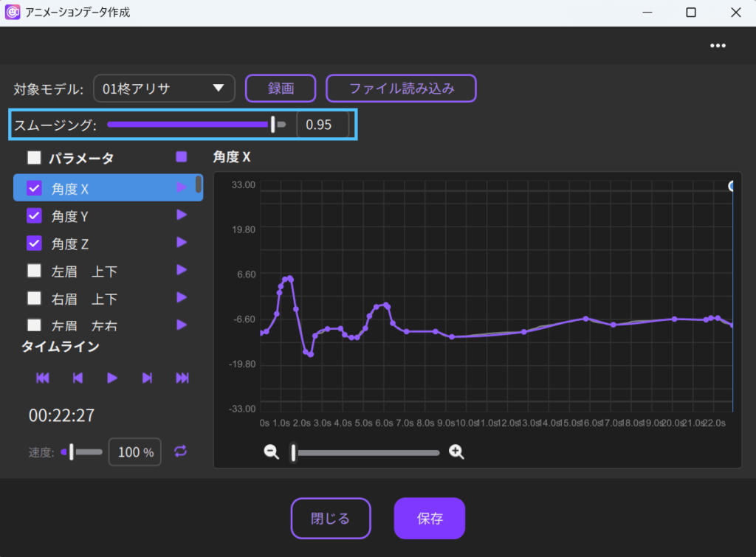
Task: Step forward one frame in timeline
Action: coord(147,378)
